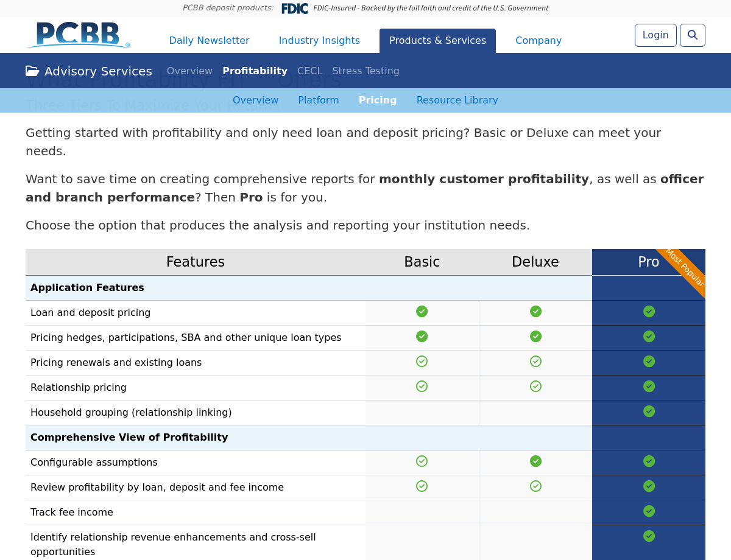Open the Company menu

(x=539, y=41)
